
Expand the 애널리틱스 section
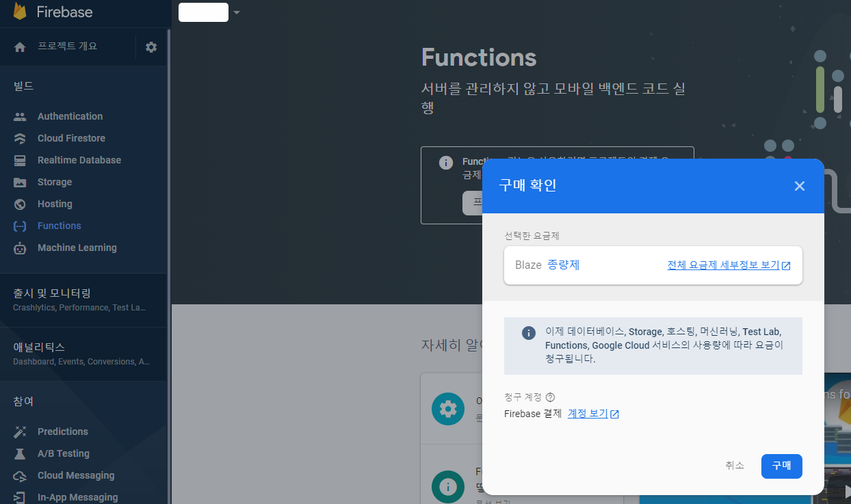pos(83,354)
